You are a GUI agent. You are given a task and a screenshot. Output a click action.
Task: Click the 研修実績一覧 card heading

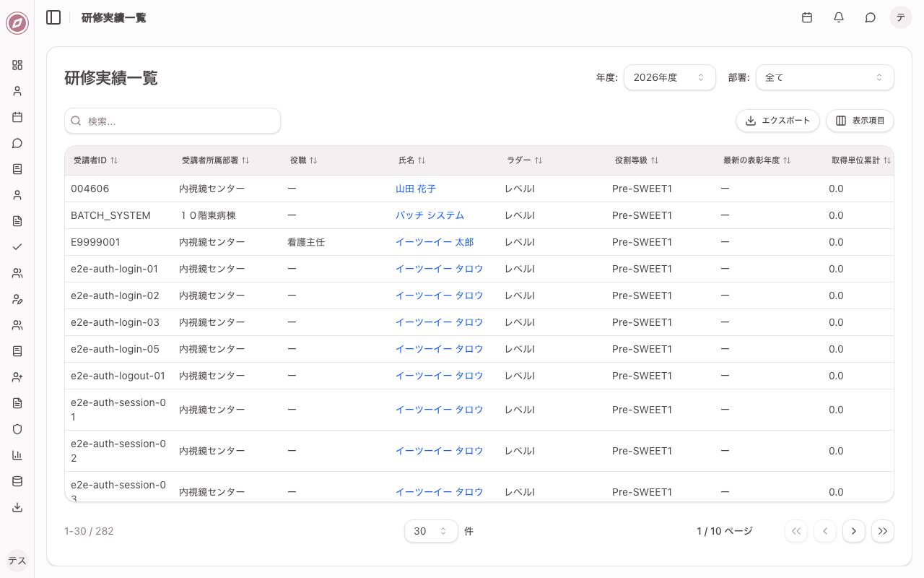coord(111,78)
